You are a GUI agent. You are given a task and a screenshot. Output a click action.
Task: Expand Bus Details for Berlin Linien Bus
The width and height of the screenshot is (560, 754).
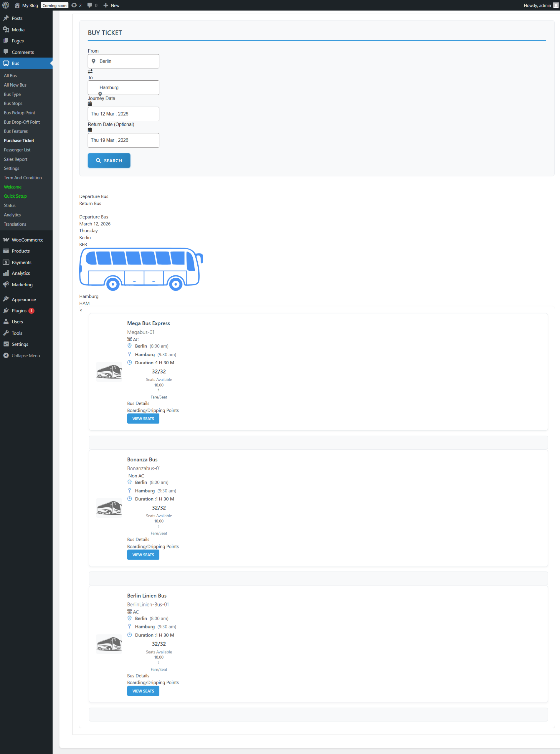tap(138, 675)
